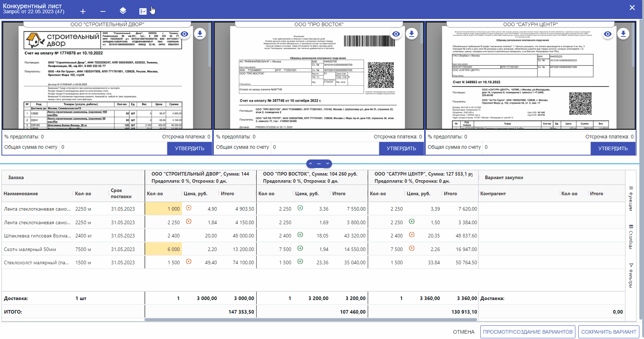Click the total cell 107 460,00
Screen dimensions: 644x339
353,312
